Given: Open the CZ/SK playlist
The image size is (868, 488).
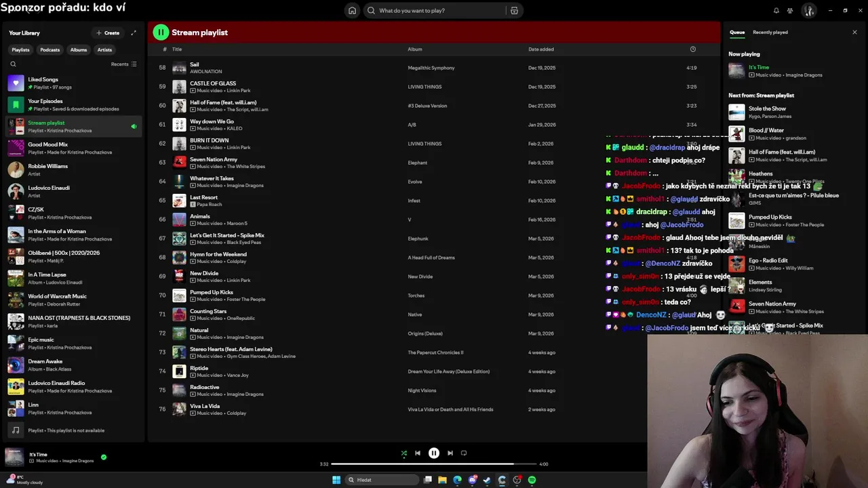Looking at the screenshot, I should (x=73, y=213).
